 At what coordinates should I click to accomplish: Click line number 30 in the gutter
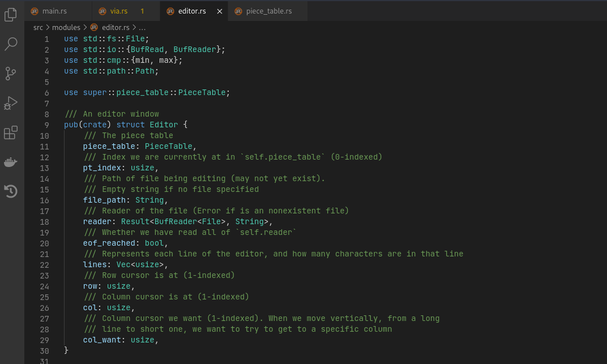(x=45, y=351)
